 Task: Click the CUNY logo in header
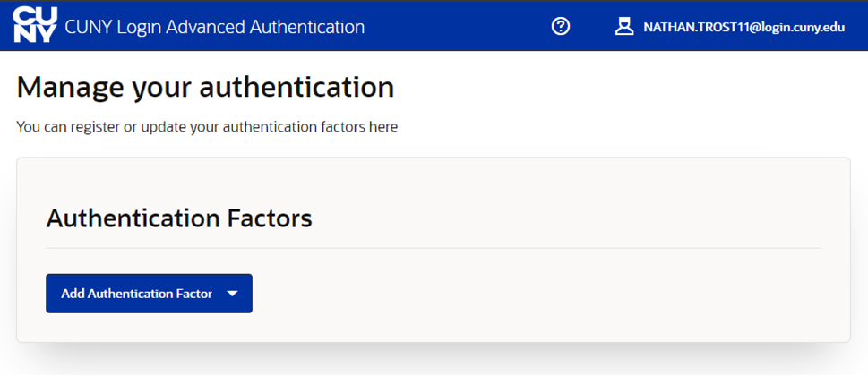(x=35, y=27)
